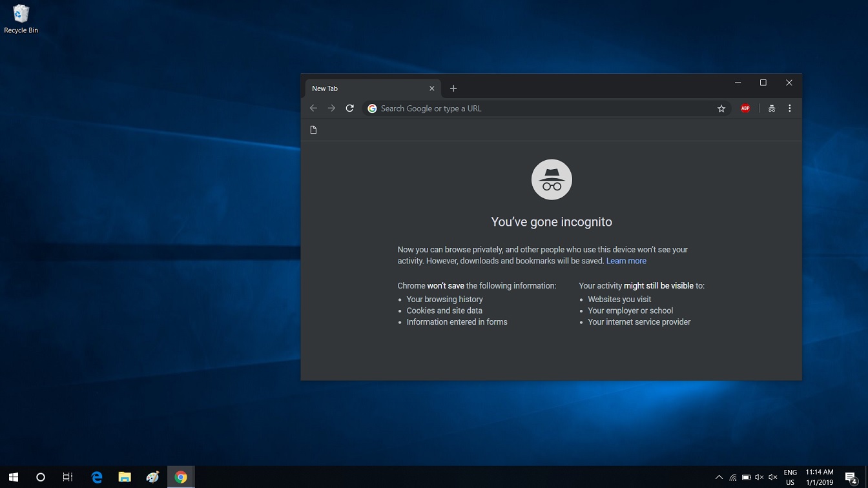Screen dimensions: 868x488
Task: Open the Action Center notifications icon
Action: tap(851, 478)
